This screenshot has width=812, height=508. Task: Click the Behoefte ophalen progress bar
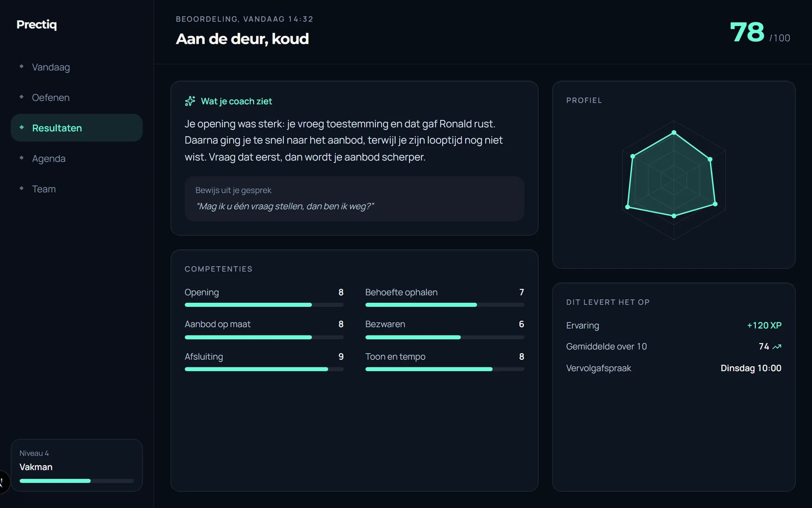[x=445, y=305]
